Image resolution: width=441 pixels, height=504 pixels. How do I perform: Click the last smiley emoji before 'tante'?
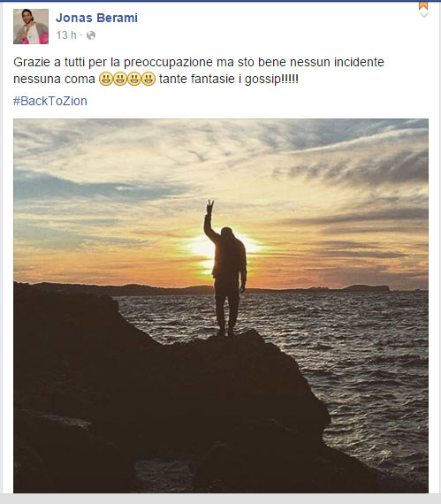148,79
